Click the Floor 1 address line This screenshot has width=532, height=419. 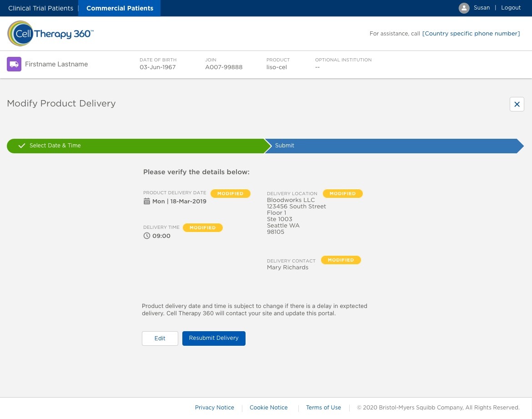(x=276, y=213)
